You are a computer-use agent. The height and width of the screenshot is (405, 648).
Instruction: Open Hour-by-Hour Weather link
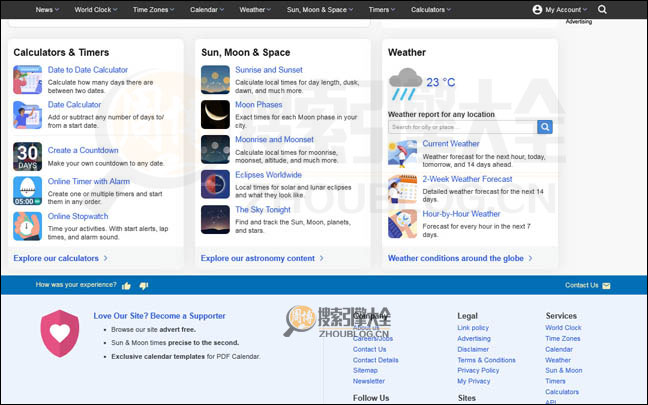[x=461, y=214]
